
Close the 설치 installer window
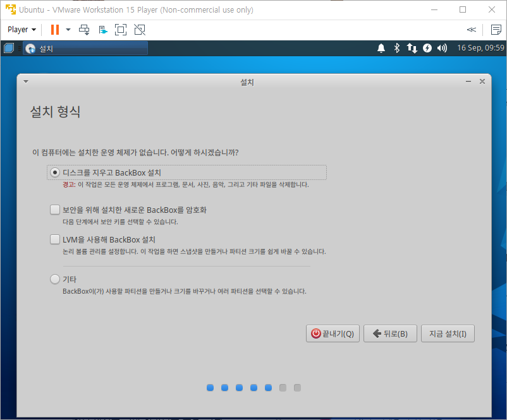(482, 81)
